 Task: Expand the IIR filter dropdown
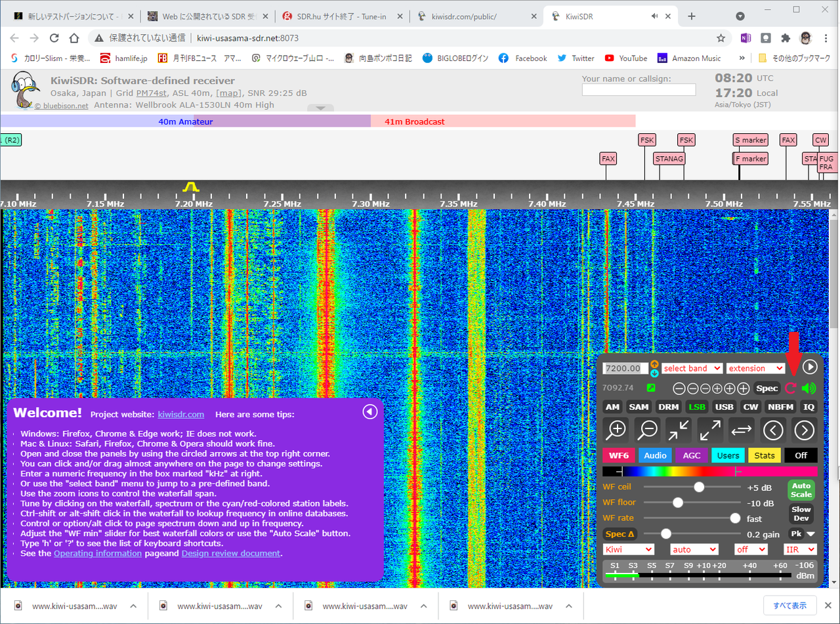800,549
